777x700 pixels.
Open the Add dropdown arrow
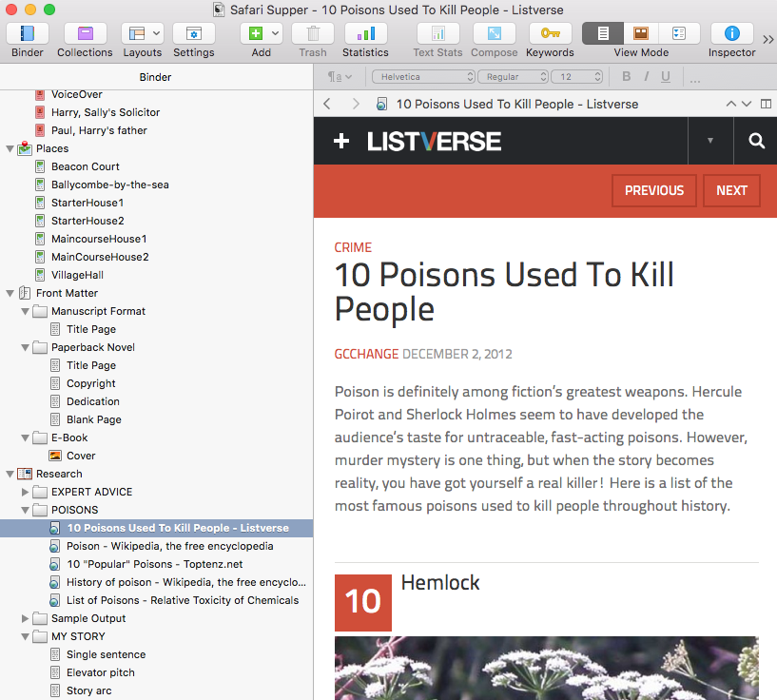tap(276, 33)
